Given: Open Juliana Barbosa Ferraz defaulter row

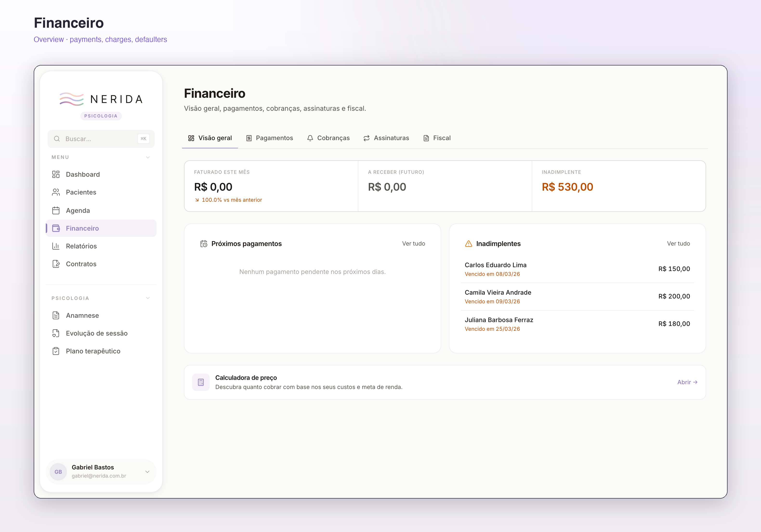Looking at the screenshot, I should coord(577,324).
